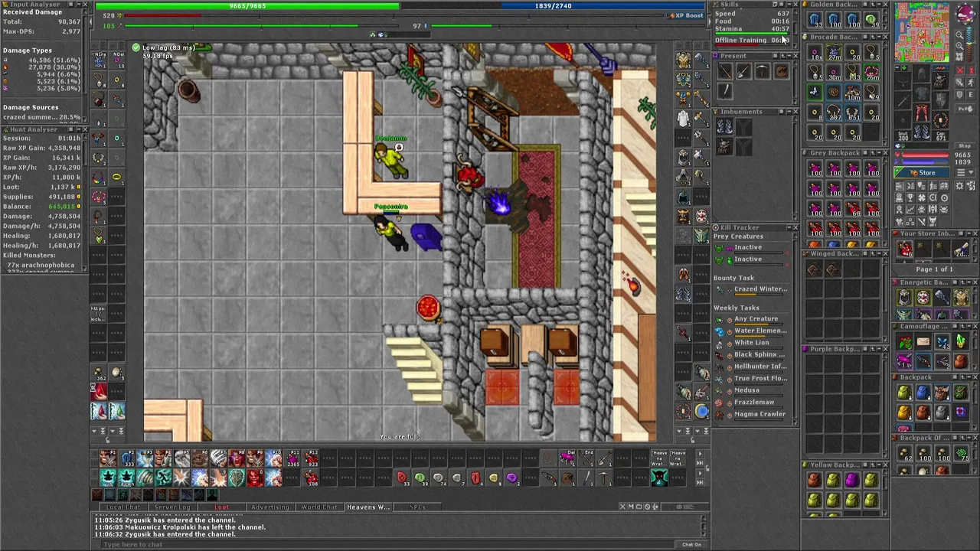Click the scroll item in Store Inbox
980x551 pixels.
[x=962, y=249]
